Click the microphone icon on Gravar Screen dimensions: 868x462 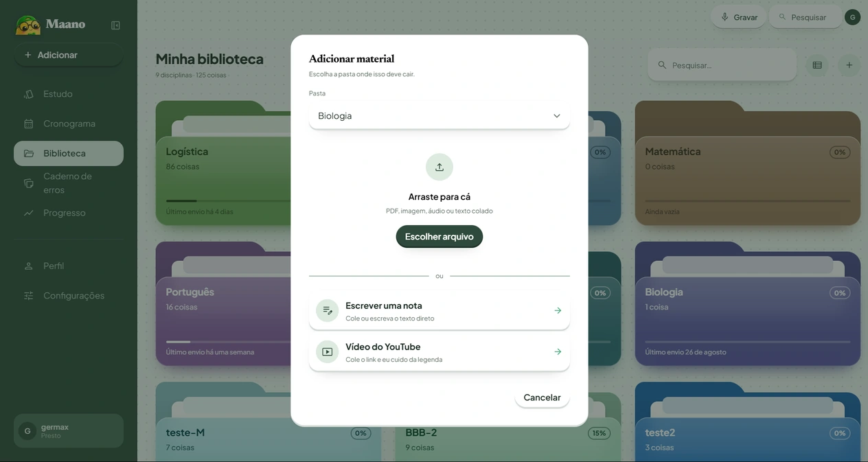724,17
